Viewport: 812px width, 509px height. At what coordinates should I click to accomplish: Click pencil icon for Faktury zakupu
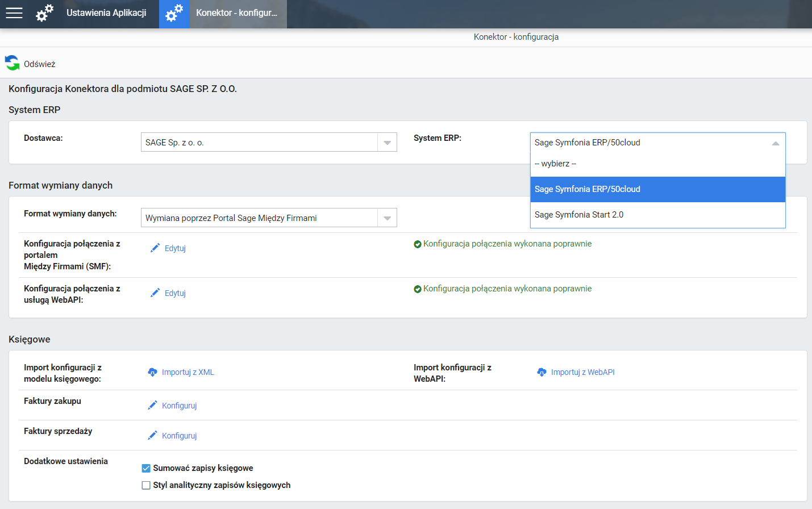pos(152,405)
